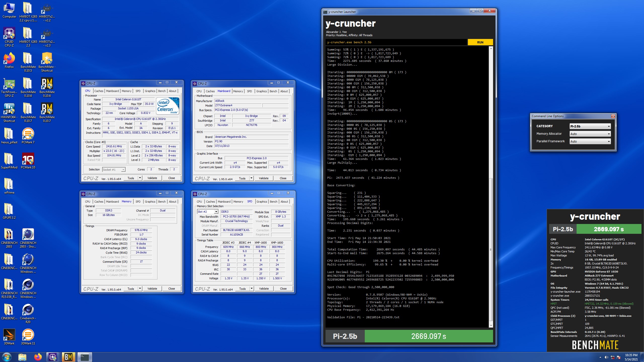Open SuperPiMod folder icon
The image size is (644, 362).
click(x=9, y=161)
